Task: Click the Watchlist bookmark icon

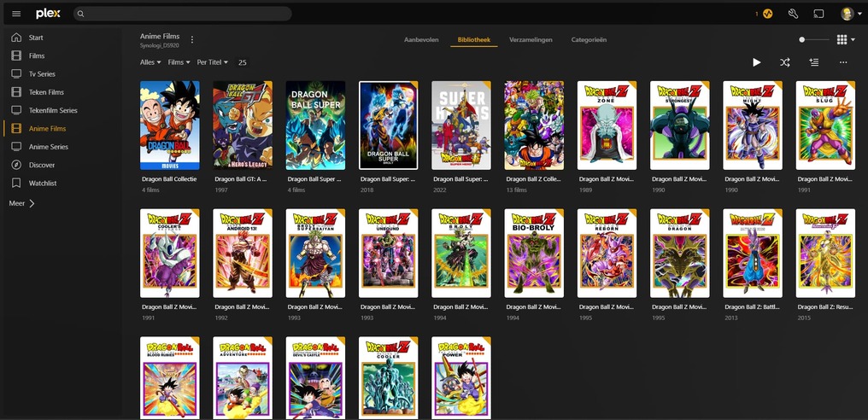Action: tap(16, 184)
